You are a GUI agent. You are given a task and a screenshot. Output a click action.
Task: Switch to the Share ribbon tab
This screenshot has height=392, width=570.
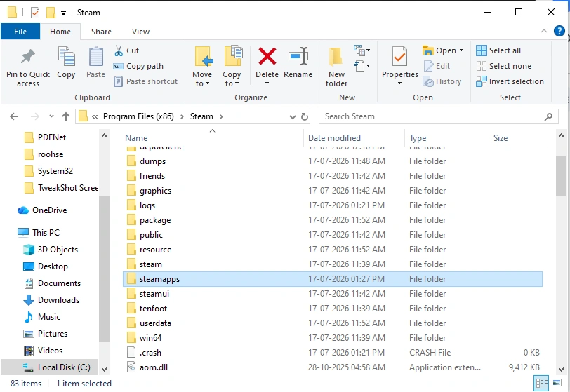click(101, 32)
